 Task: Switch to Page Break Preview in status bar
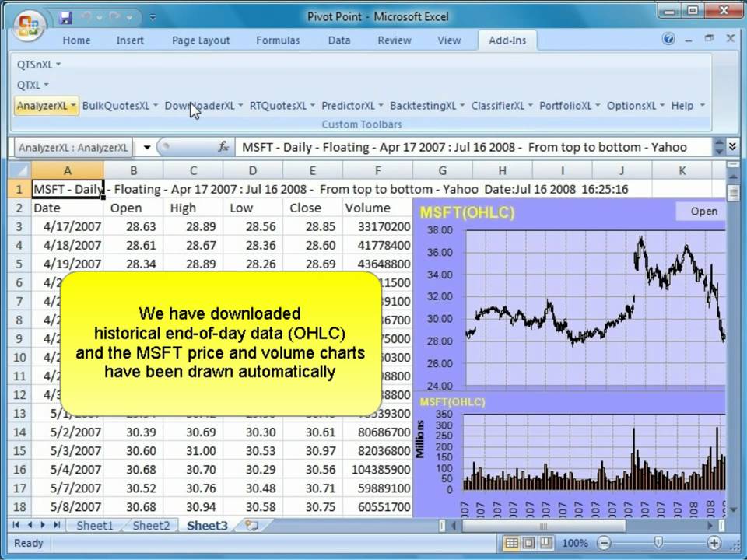click(546, 543)
